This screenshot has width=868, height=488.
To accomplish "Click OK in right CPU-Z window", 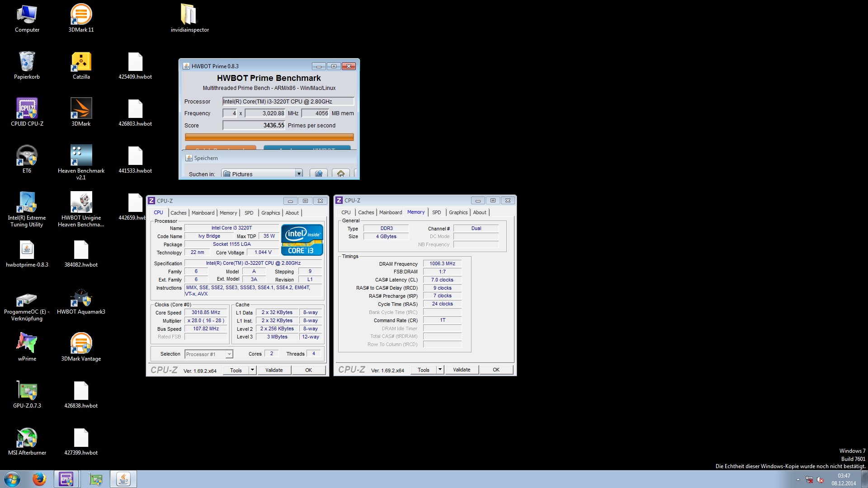I will (x=496, y=370).
